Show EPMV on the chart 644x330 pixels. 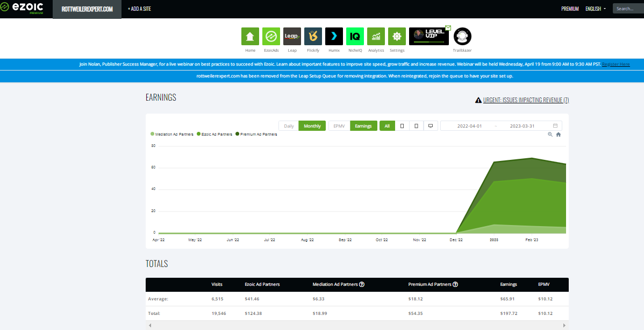click(x=339, y=126)
